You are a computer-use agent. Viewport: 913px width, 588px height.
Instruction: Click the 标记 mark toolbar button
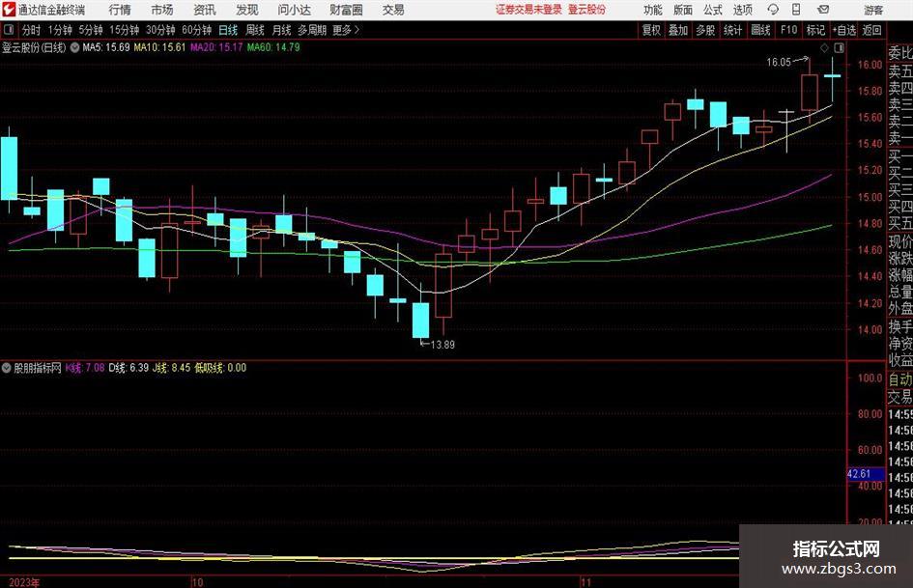[x=815, y=30]
